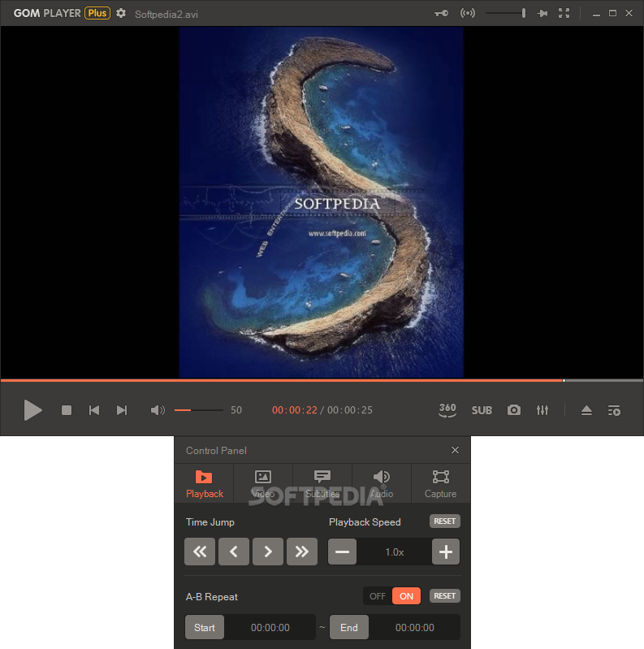Viewport: 644px width, 649px height.
Task: Set volume using the volume slider
Action: pyautogui.click(x=199, y=410)
